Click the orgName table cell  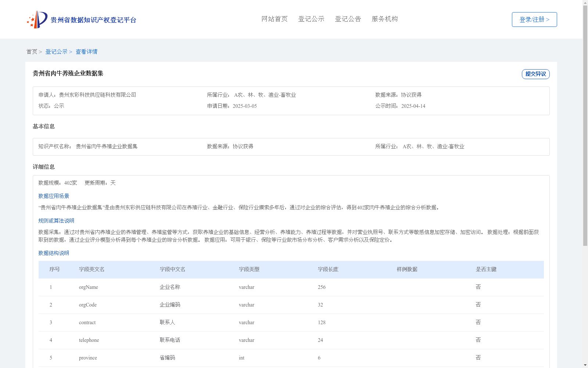89,287
